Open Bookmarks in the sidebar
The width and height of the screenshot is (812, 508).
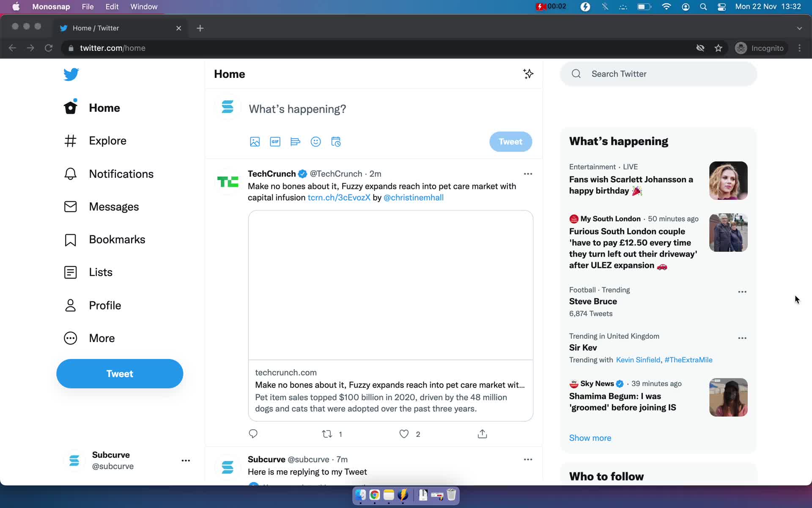point(104,240)
